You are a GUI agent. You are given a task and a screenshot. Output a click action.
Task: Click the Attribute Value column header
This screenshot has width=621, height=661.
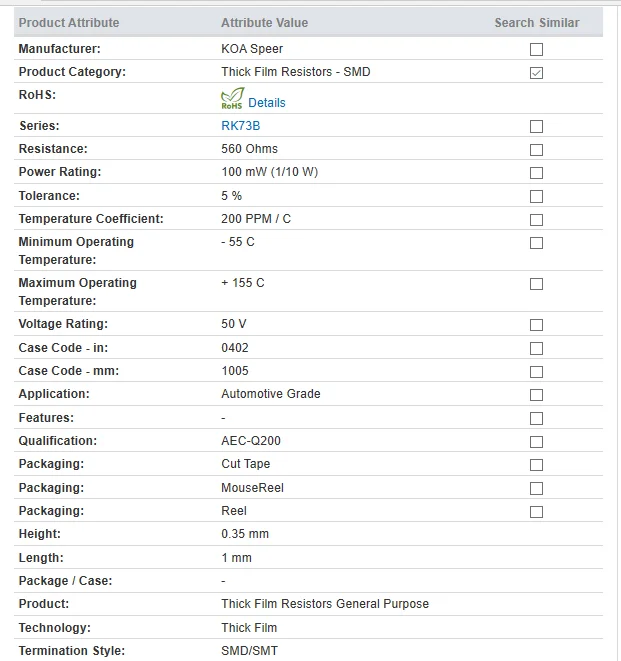(264, 22)
